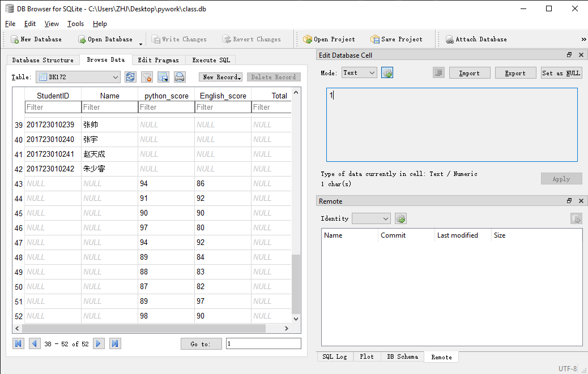Viewport: 588px width, 374px height.
Task: Click the push database icon in Remote
Action: point(576,218)
